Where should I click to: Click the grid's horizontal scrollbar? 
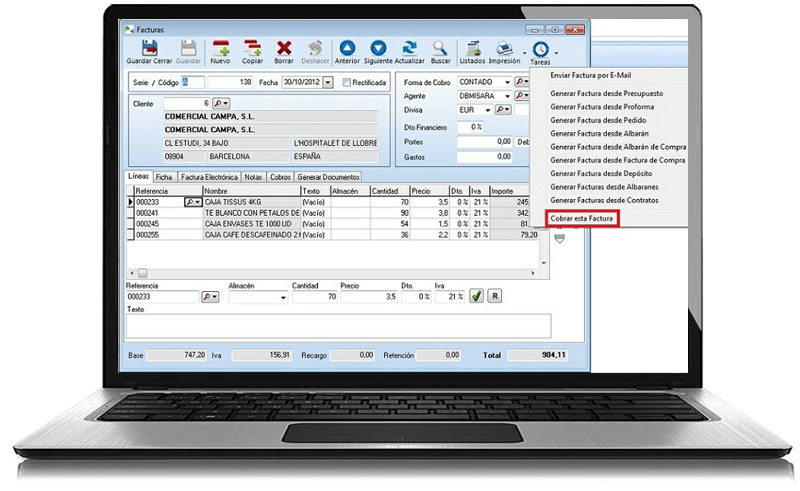[300, 272]
